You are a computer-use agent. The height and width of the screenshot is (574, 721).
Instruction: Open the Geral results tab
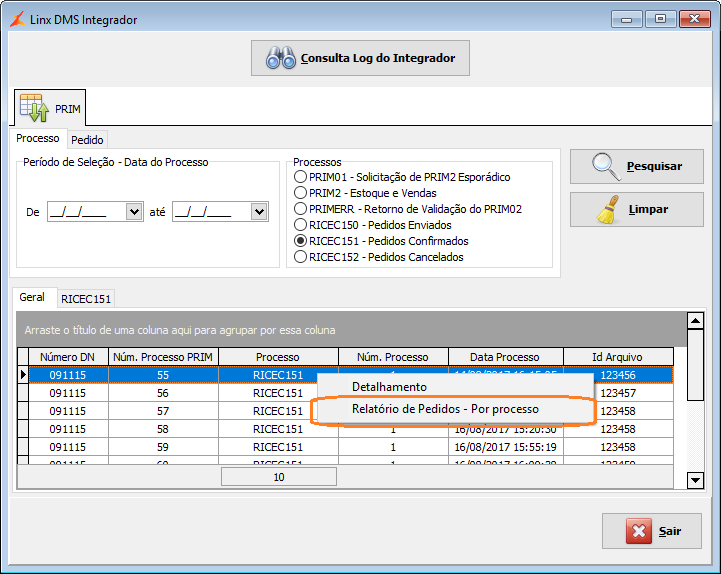tap(32, 297)
